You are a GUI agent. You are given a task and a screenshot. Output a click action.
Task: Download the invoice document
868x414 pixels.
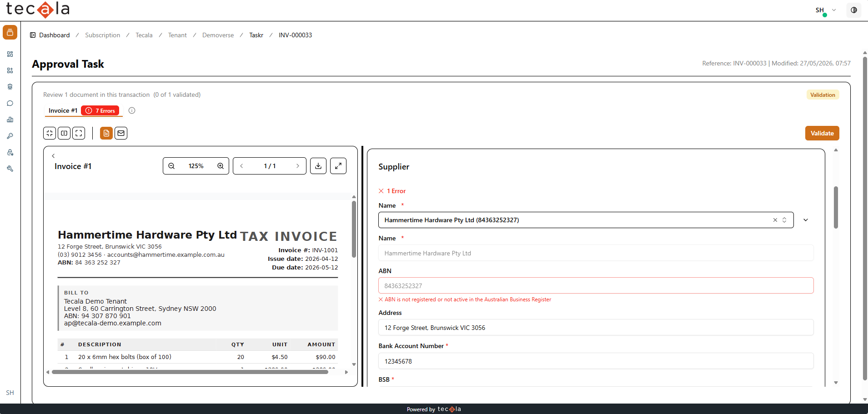318,166
